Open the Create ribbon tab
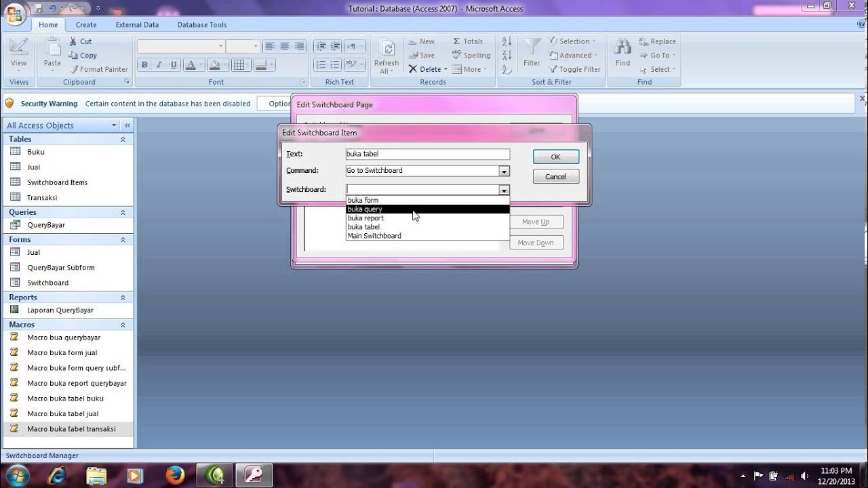 coord(86,24)
